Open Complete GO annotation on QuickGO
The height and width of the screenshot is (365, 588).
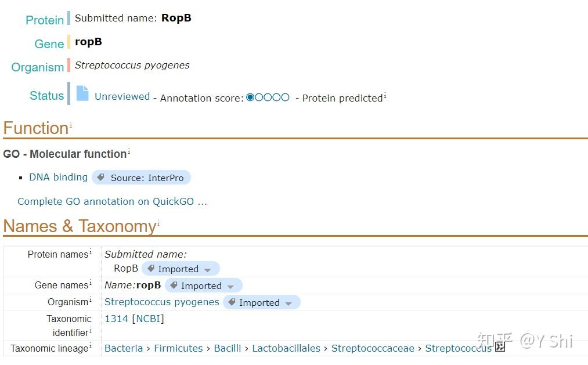tap(112, 201)
